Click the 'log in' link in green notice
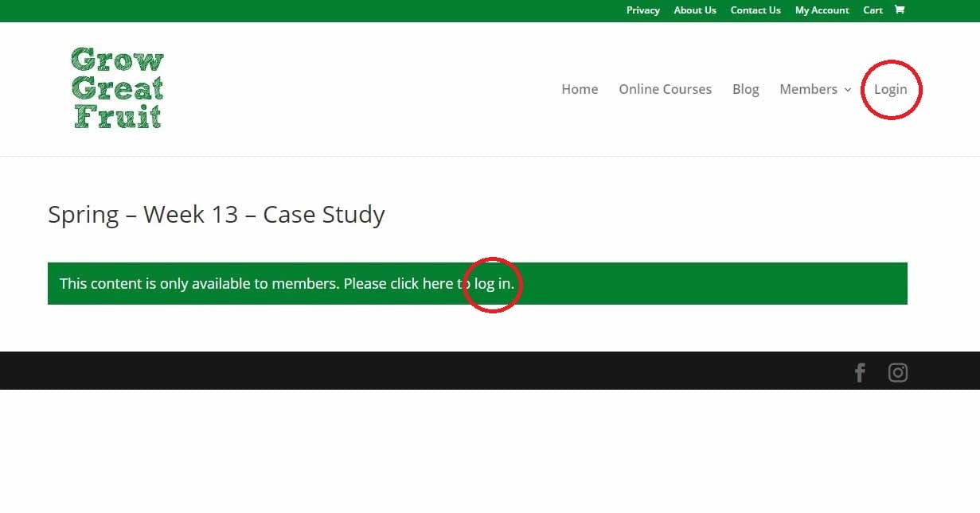This screenshot has width=980, height=513. pyautogui.click(x=494, y=283)
